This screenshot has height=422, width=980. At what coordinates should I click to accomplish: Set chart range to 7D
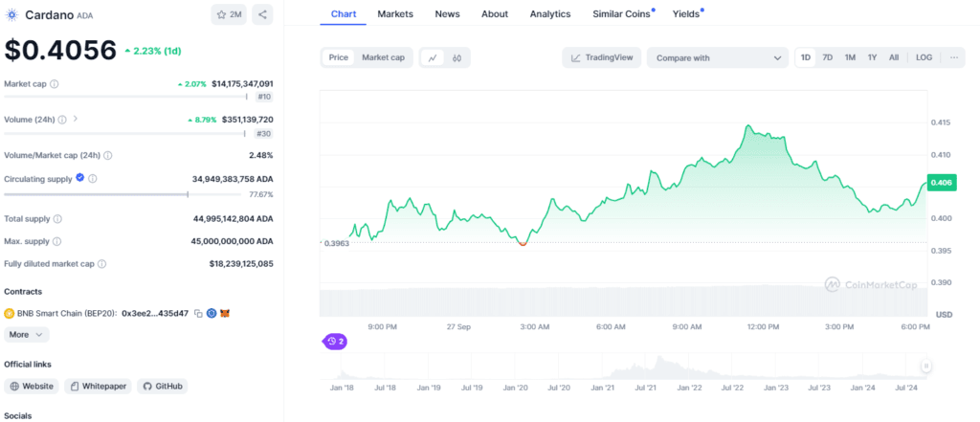tap(828, 57)
